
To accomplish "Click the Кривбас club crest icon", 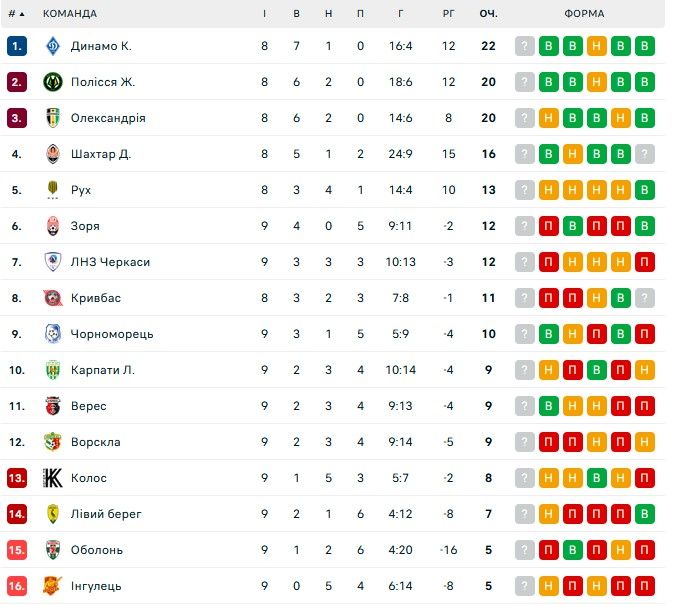I will coord(53,298).
